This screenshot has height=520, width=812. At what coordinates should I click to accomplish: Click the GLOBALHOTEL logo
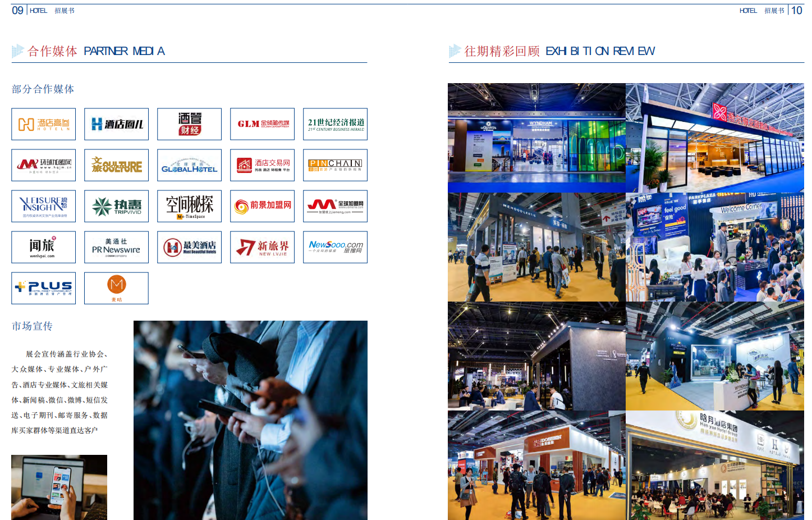pos(189,165)
